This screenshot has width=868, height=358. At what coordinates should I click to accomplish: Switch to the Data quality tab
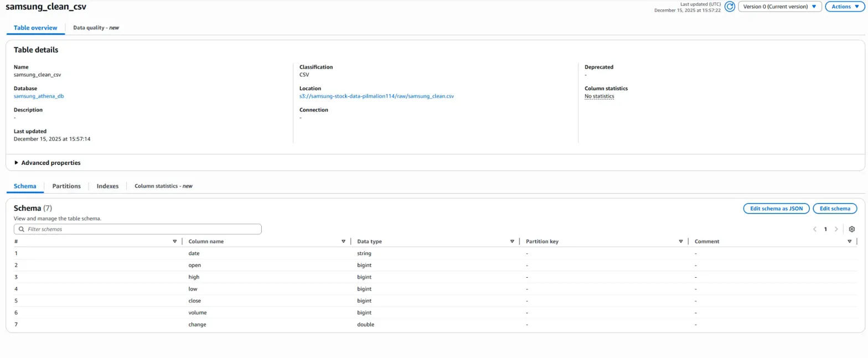point(96,27)
